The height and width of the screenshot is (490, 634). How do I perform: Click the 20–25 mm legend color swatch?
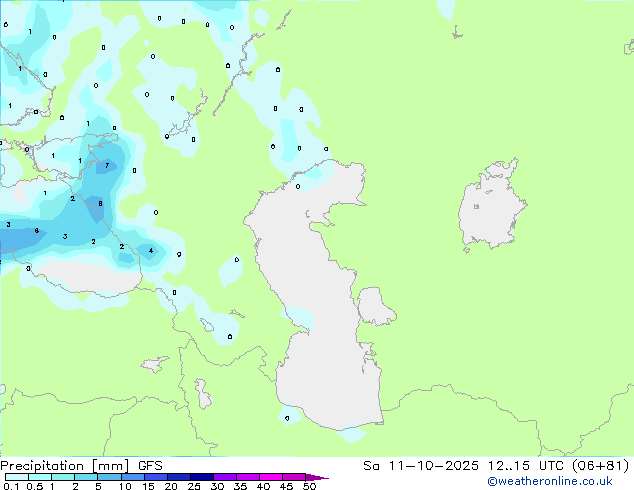178,477
